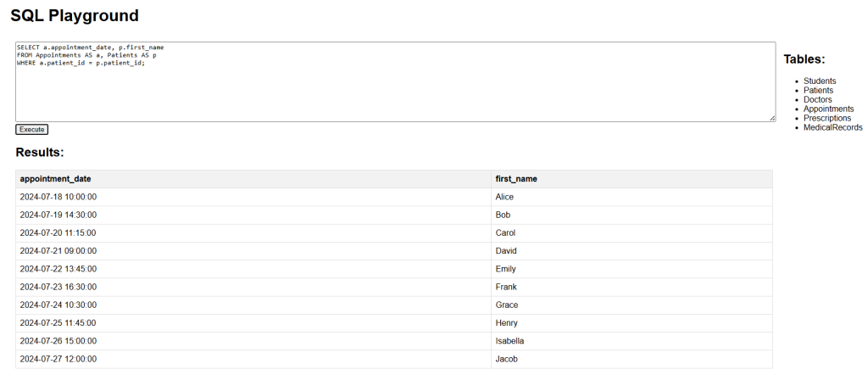Choose the Appointments table entry
Image resolution: width=868 pixels, height=386 pixels.
pyautogui.click(x=829, y=109)
